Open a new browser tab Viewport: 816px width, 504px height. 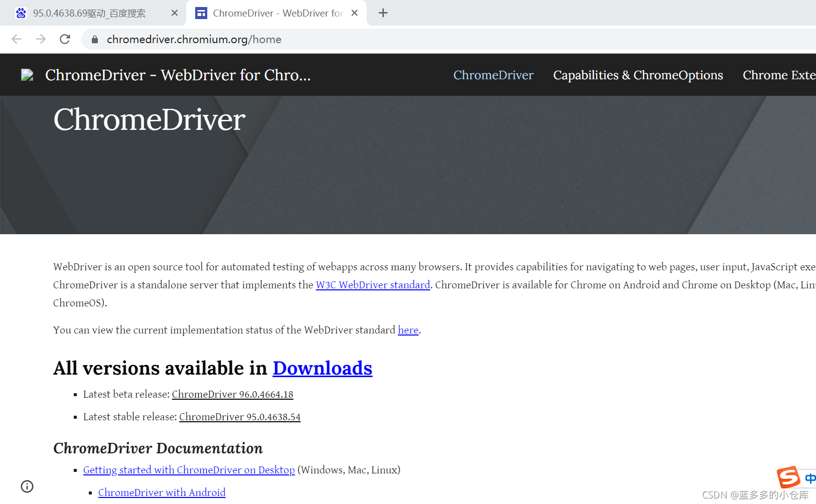tap(383, 13)
